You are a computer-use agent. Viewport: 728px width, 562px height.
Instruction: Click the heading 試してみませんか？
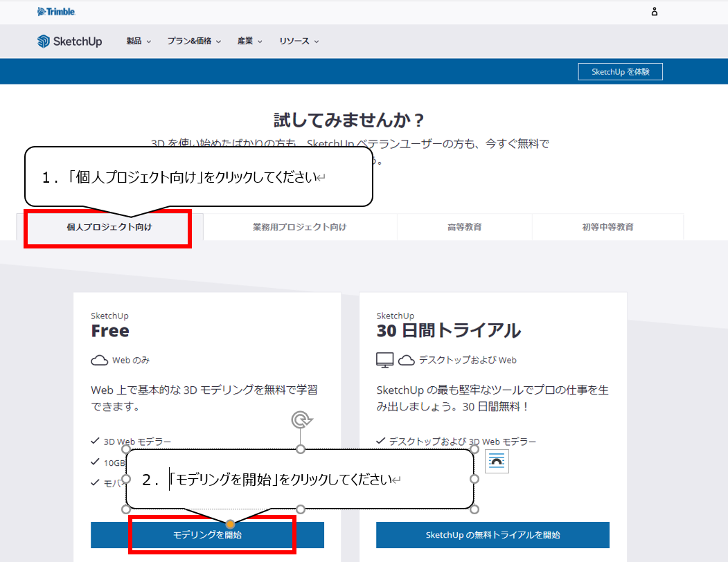tap(349, 120)
